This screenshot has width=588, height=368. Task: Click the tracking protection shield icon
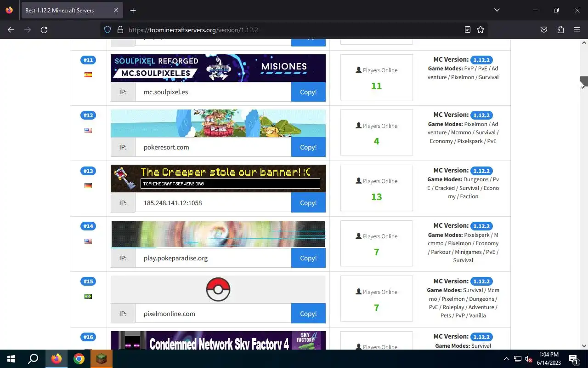click(x=107, y=29)
